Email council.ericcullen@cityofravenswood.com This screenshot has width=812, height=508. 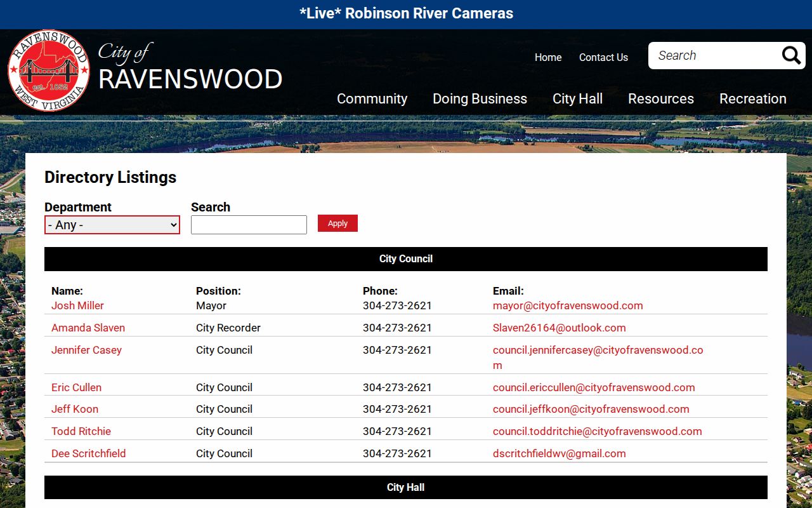click(594, 387)
